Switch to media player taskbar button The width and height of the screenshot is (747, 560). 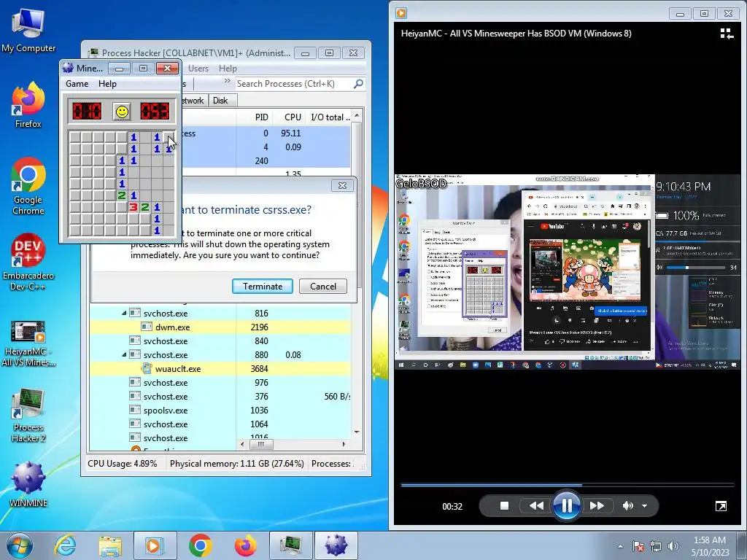(x=155, y=545)
